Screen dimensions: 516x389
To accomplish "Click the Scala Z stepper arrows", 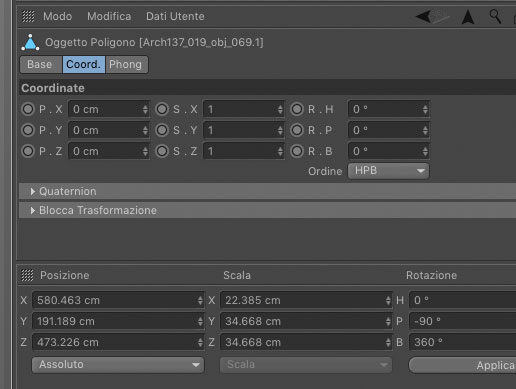I will tap(388, 342).
